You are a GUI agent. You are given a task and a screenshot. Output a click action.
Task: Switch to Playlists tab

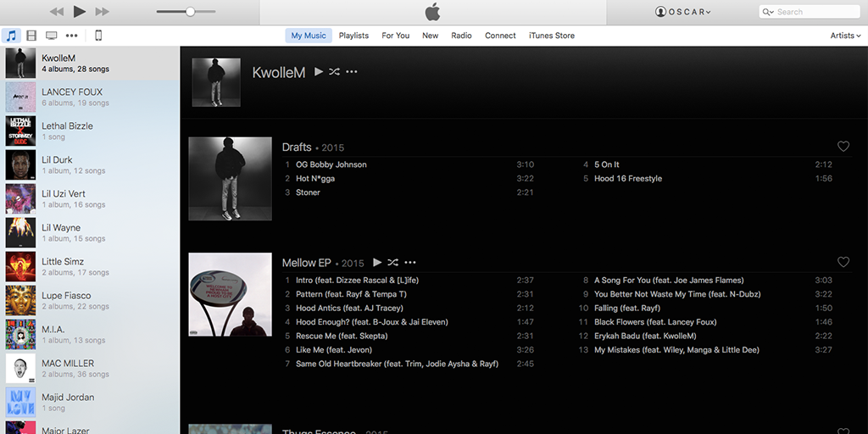pyautogui.click(x=353, y=36)
